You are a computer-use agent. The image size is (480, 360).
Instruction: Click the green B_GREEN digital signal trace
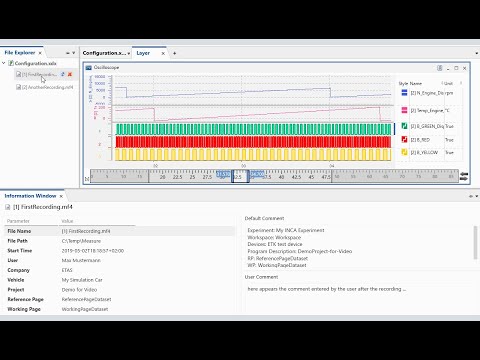coord(253,129)
